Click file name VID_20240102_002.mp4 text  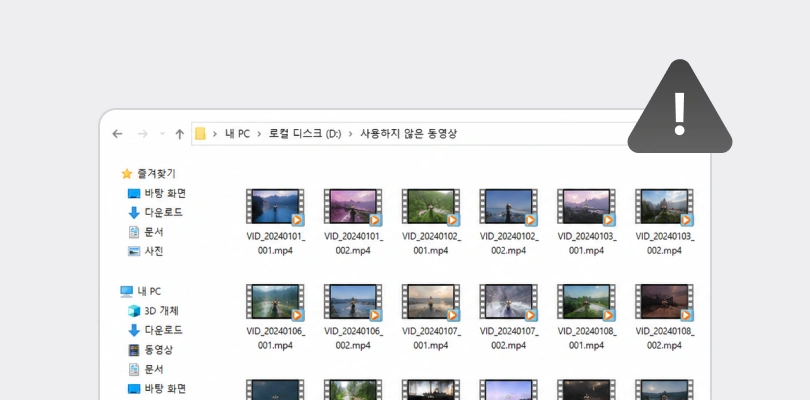pyautogui.click(x=509, y=243)
